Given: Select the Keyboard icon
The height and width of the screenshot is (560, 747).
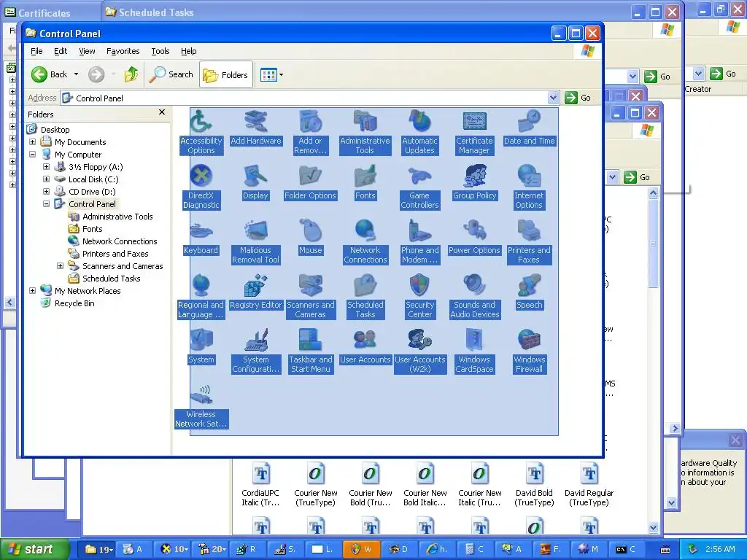Looking at the screenshot, I should (x=201, y=237).
